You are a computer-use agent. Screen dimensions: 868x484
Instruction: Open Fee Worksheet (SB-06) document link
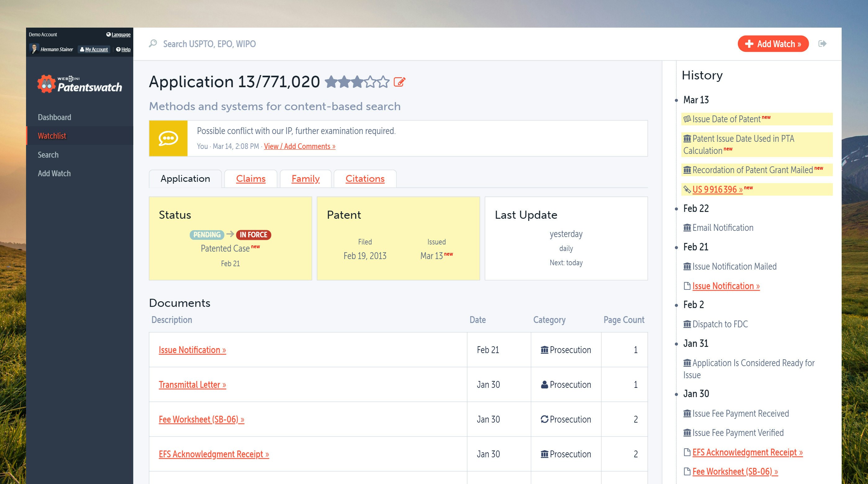pos(201,419)
